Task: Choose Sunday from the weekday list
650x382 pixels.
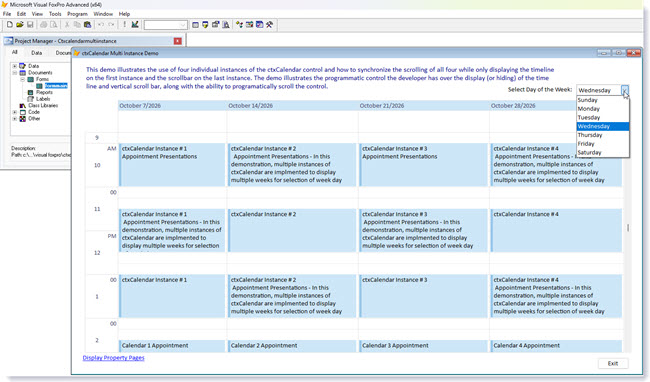Action: (x=603, y=100)
